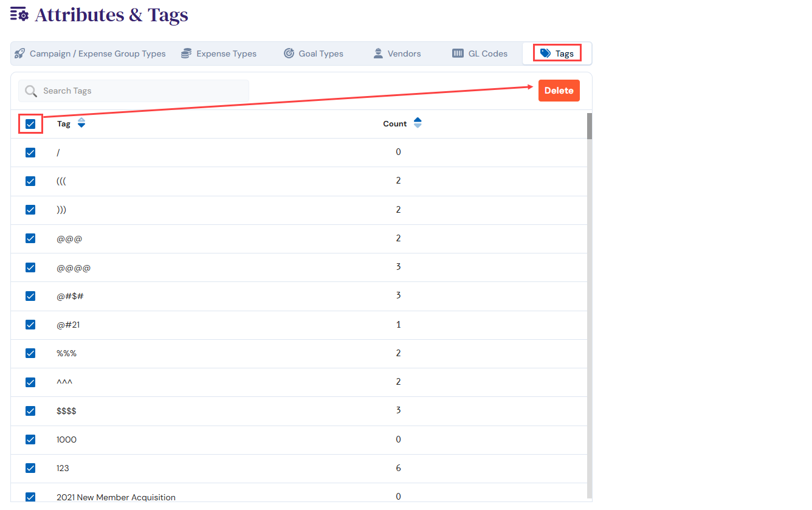The image size is (812, 510).
Task: Click the tags table vertical scrollbar thumb
Action: click(x=590, y=126)
